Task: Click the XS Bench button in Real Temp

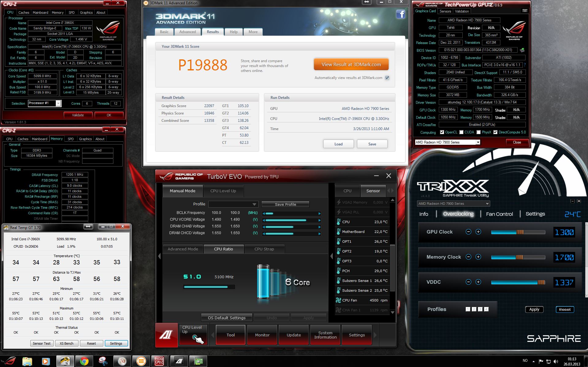Action: pos(66,343)
